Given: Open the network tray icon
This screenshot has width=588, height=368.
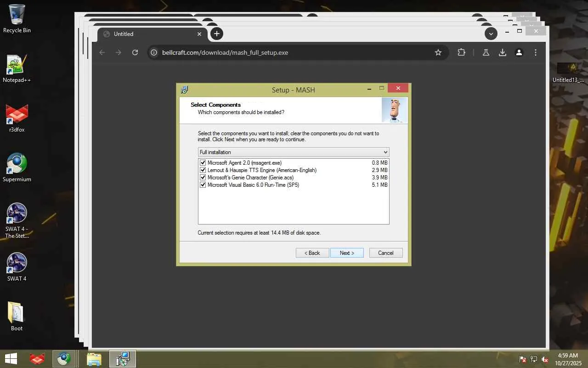Looking at the screenshot, I should [x=534, y=359].
